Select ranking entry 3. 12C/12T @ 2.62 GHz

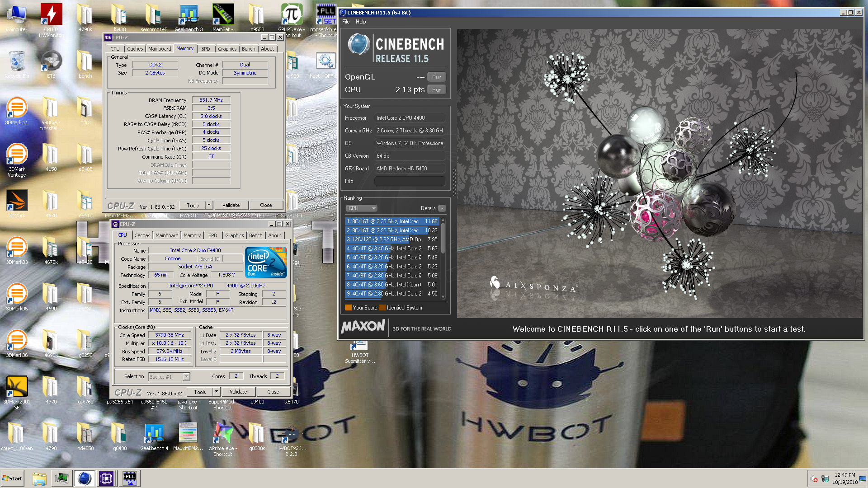[x=392, y=239]
